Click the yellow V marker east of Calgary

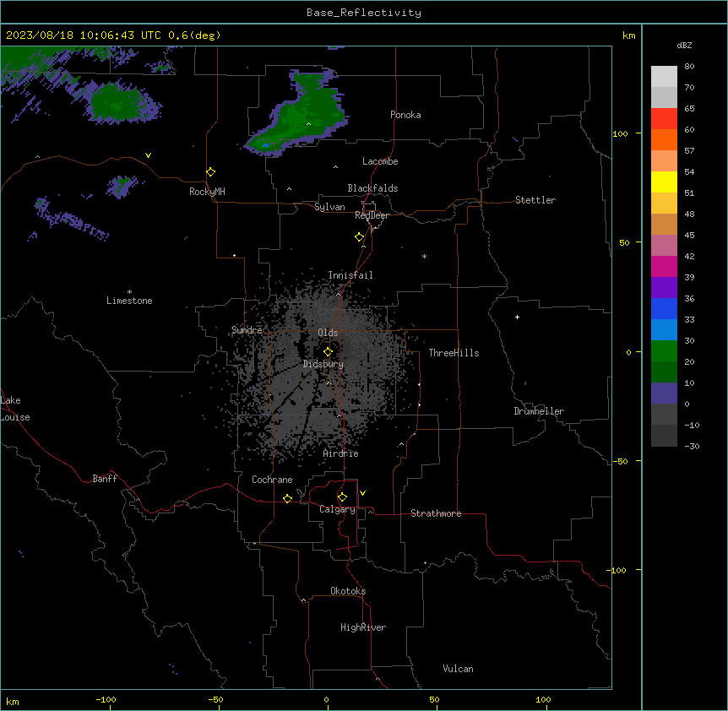tap(362, 493)
